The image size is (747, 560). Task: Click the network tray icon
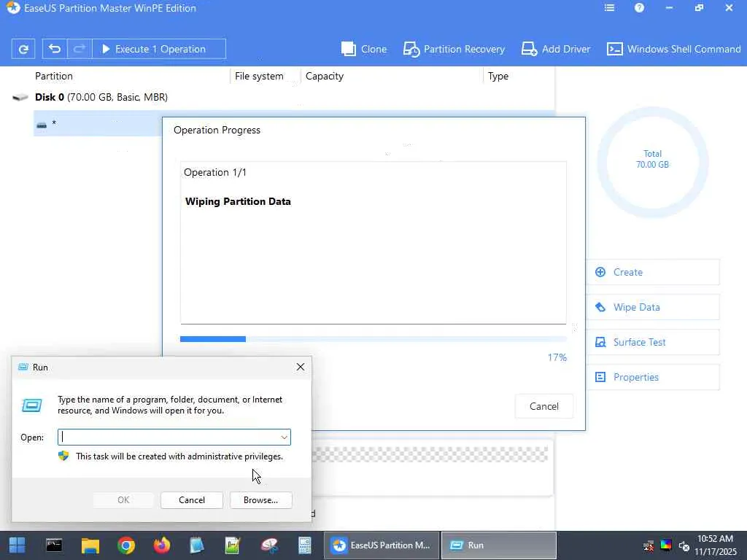[x=649, y=545]
